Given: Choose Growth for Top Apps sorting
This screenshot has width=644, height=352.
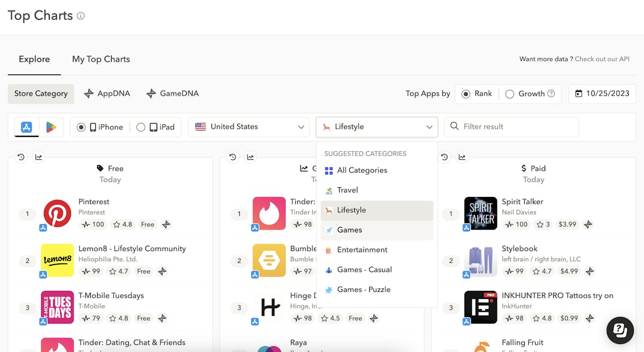Looking at the screenshot, I should (510, 94).
